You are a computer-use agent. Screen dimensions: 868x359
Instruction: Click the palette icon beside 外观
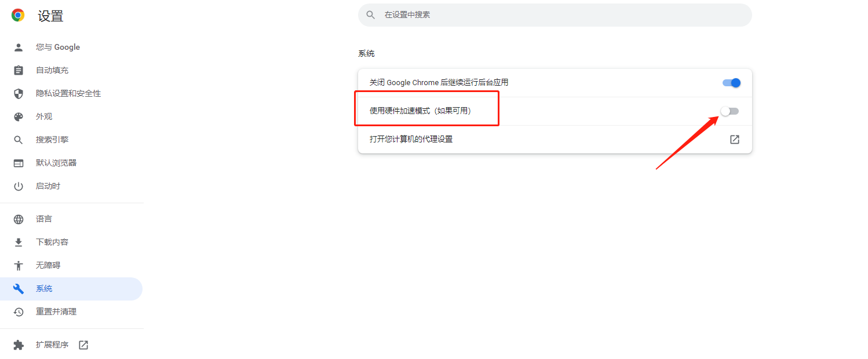pos(19,116)
